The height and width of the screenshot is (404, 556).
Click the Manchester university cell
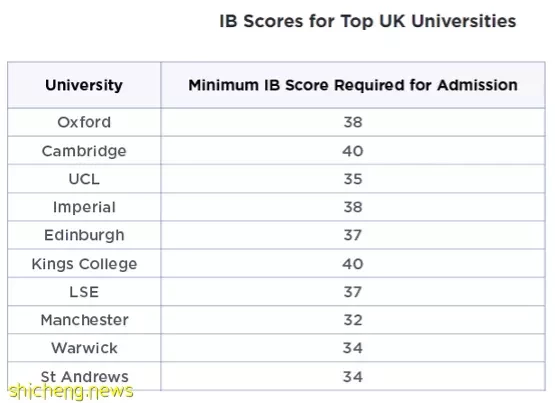tap(84, 320)
